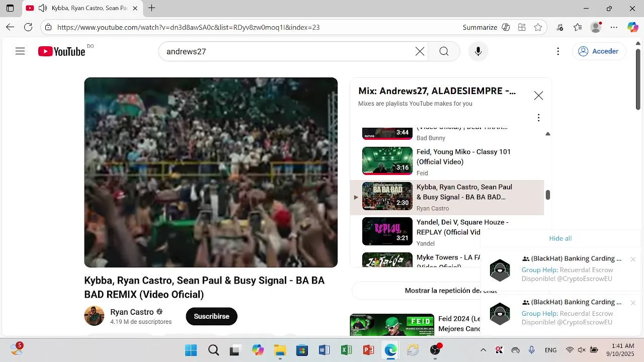Image resolution: width=644 pixels, height=362 pixels.
Task: Clear the search text with the X
Action: click(420, 51)
